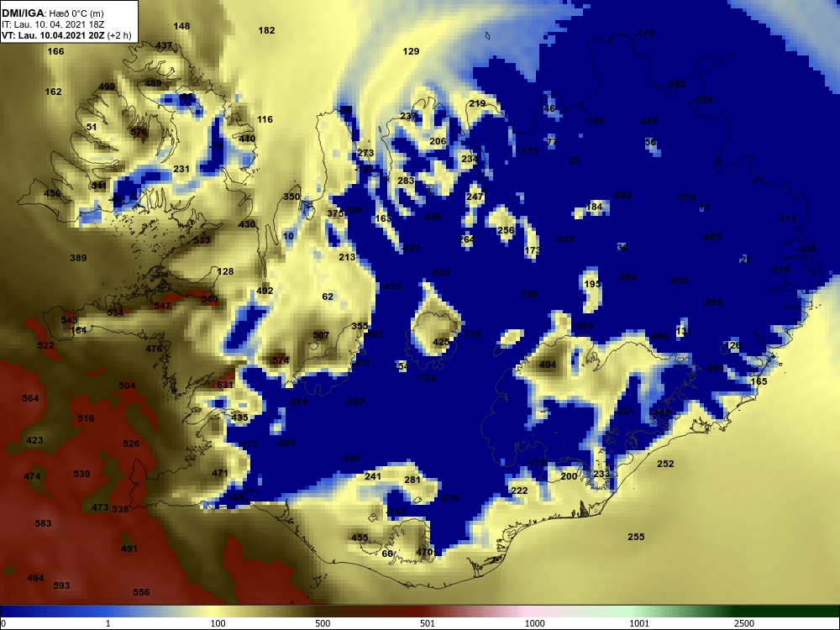The height and width of the screenshot is (630, 840).
Task: Click the 281 value label
Action: [x=412, y=480]
